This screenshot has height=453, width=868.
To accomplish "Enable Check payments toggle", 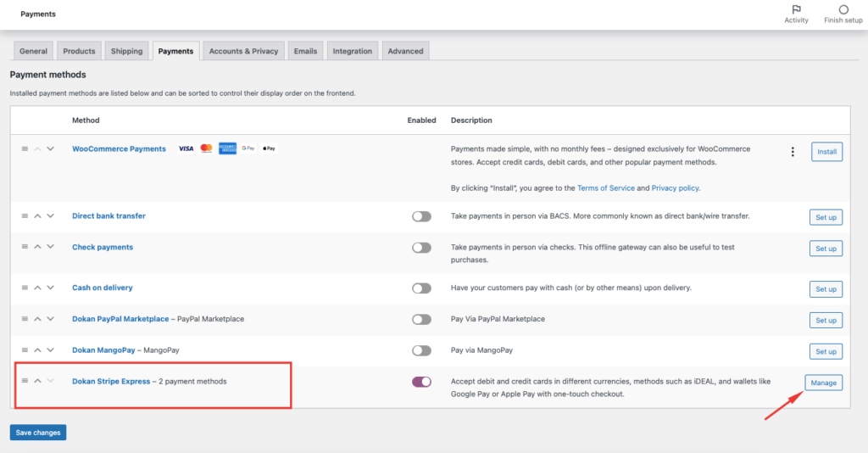I will coord(421,248).
